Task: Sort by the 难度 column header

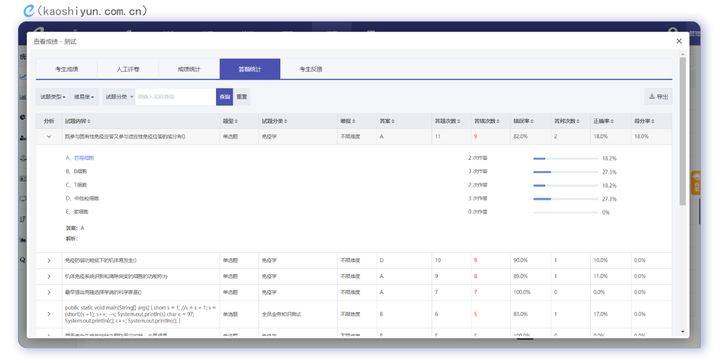Action: pos(348,121)
